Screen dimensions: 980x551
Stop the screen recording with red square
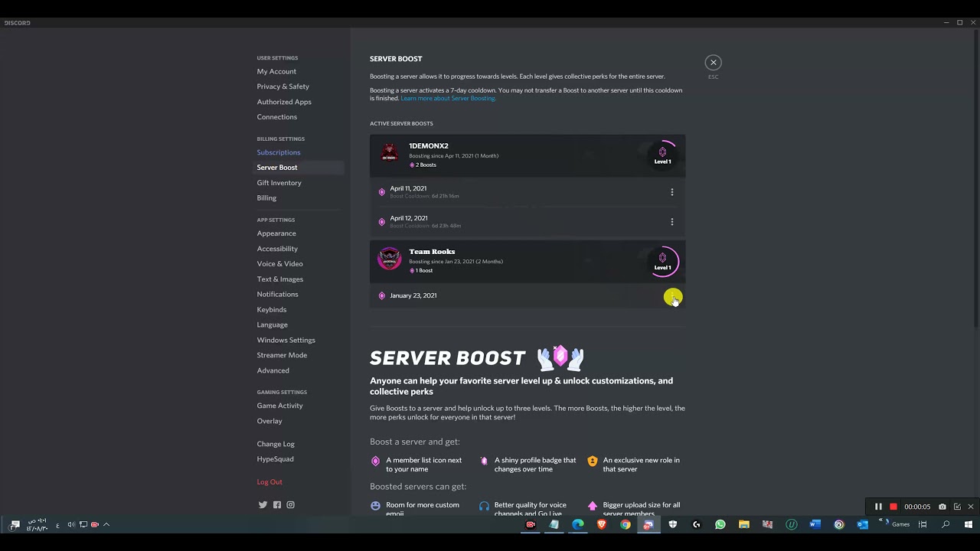893,507
